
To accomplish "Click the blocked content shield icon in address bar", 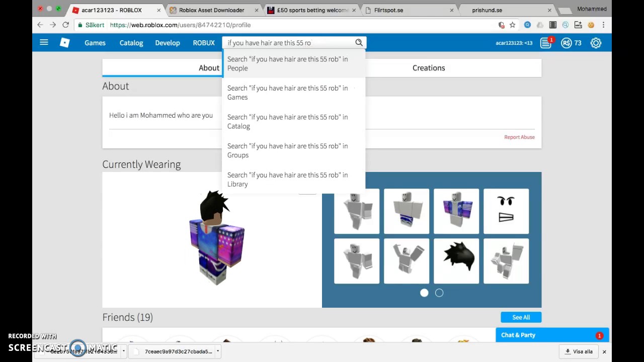I will pos(501,25).
